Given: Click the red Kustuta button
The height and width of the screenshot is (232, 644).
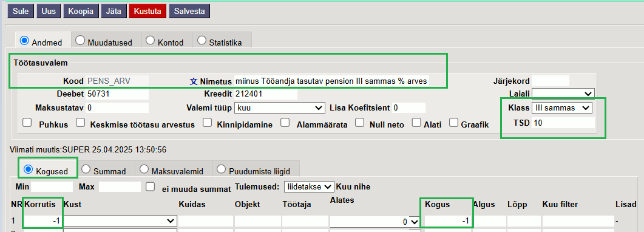Looking at the screenshot, I should pos(147,11).
